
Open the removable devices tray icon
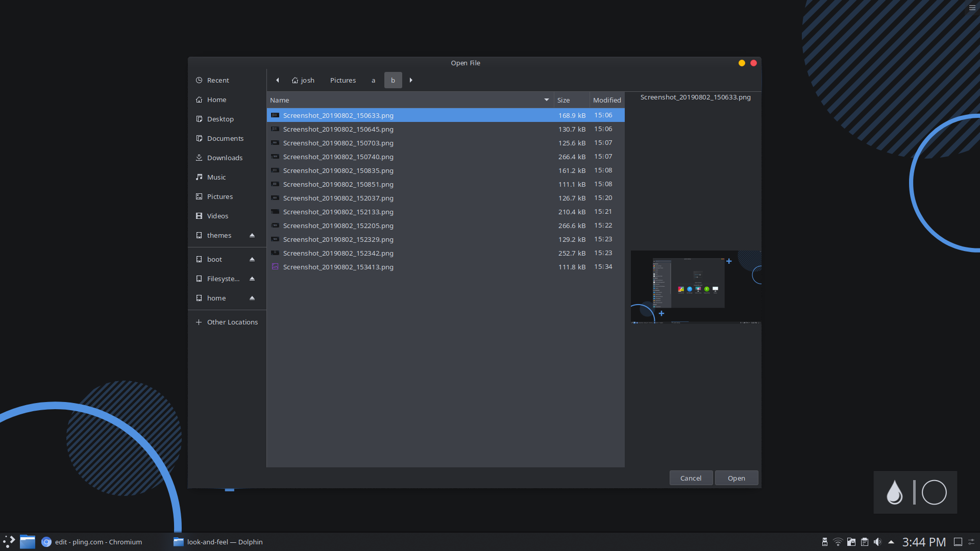click(824, 542)
